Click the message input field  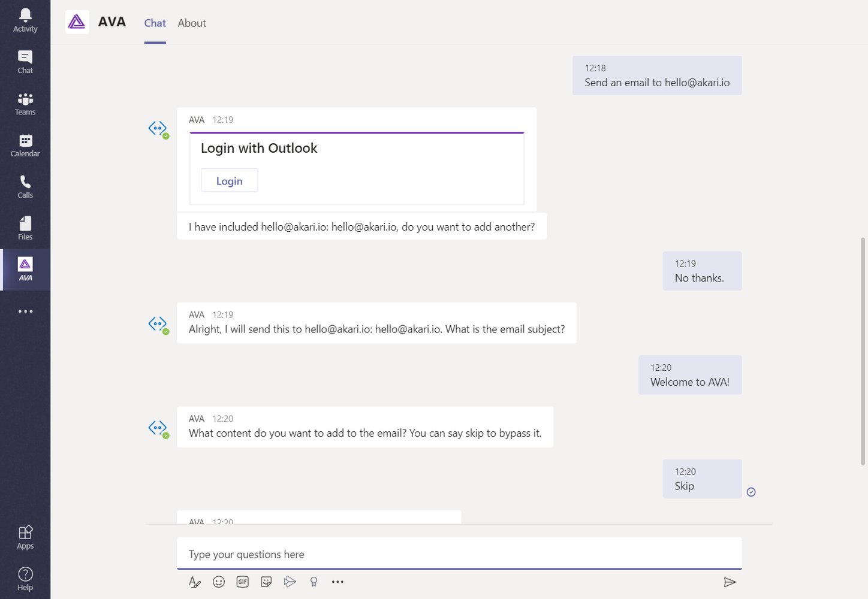[x=459, y=553]
